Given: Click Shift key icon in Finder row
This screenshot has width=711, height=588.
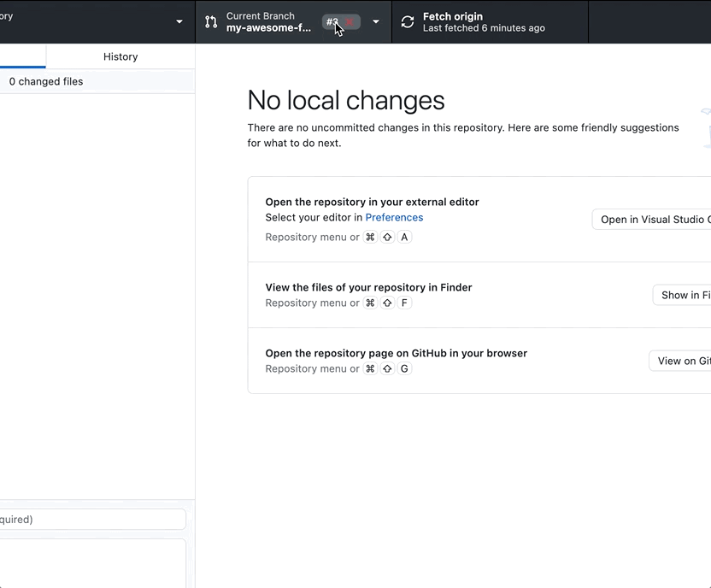Looking at the screenshot, I should click(387, 303).
